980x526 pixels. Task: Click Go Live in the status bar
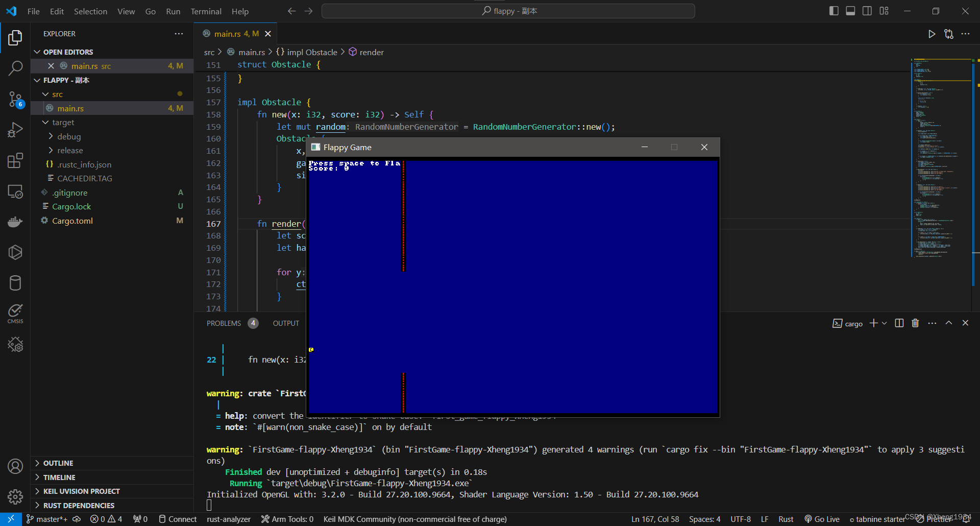click(x=822, y=519)
